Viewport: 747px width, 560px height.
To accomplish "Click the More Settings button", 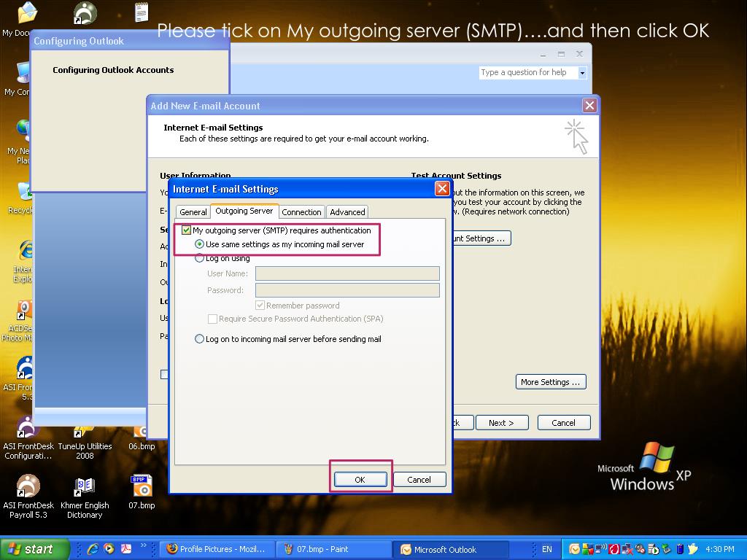I will pos(551,382).
